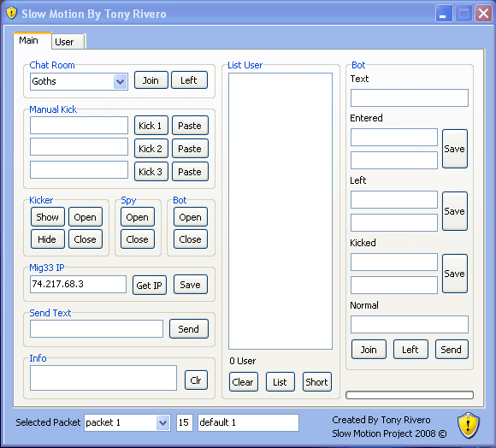This screenshot has width=496, height=448.
Task: Expand the Goths chat room dropdown
Action: (x=121, y=81)
